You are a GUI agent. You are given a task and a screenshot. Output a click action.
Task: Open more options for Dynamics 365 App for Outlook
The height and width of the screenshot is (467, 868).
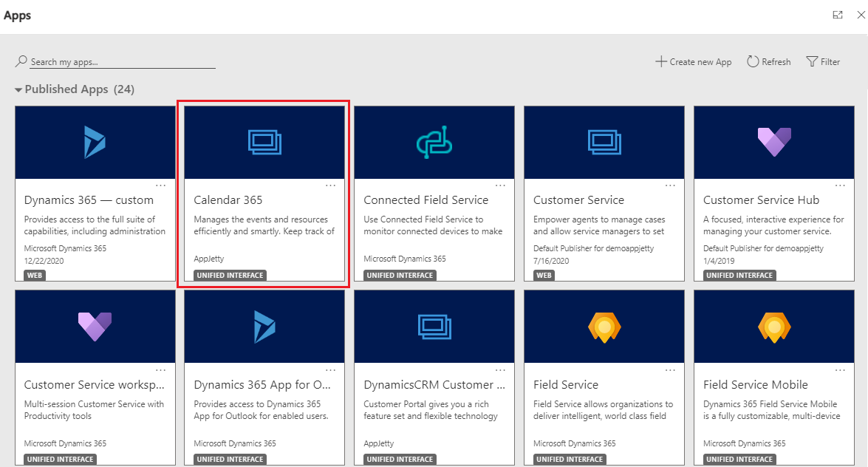pos(330,370)
